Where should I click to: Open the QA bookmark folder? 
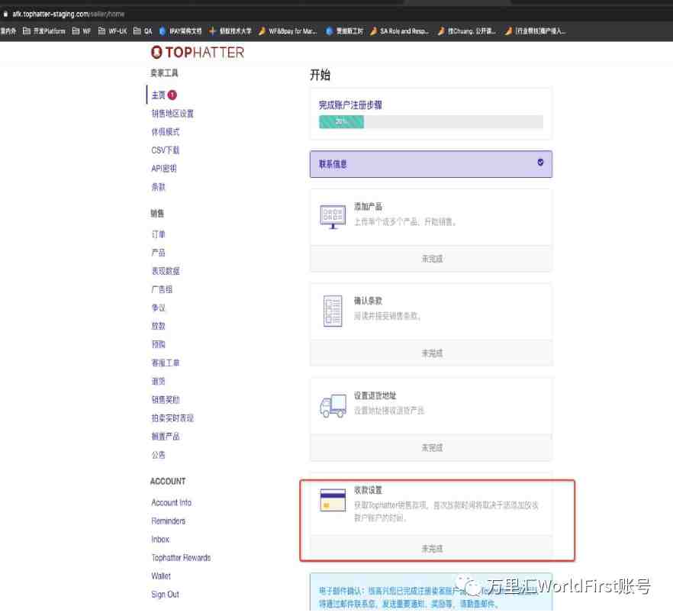pyautogui.click(x=143, y=31)
